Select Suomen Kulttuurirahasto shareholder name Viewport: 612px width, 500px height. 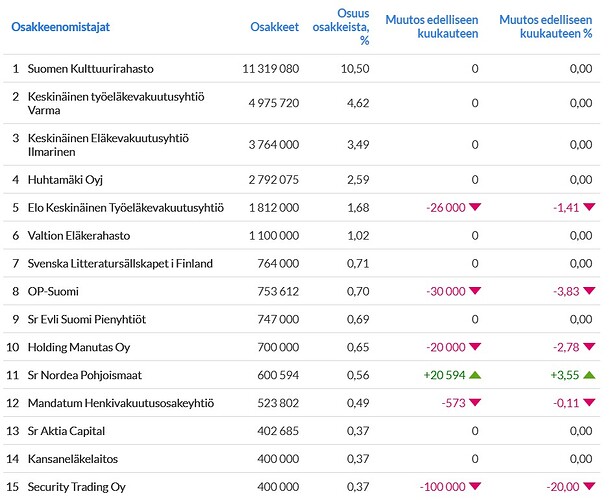coord(91,69)
